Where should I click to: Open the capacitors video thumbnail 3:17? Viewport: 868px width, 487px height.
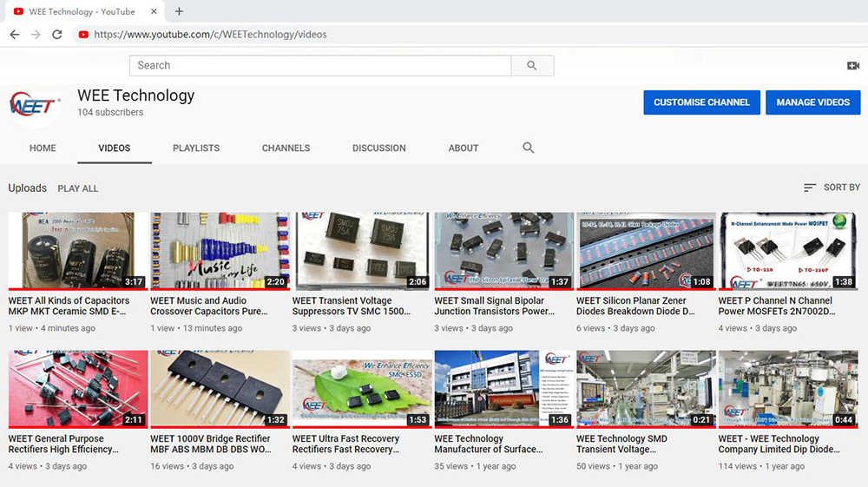[78, 251]
